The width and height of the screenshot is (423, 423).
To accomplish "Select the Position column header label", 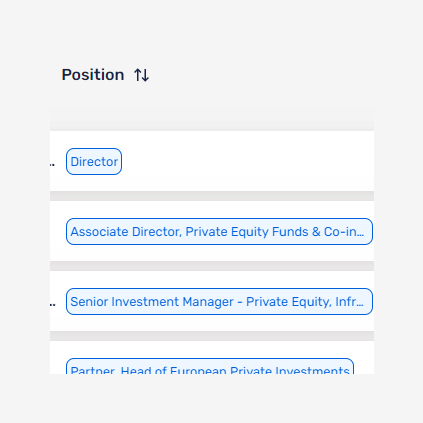I will pyautogui.click(x=93, y=74).
